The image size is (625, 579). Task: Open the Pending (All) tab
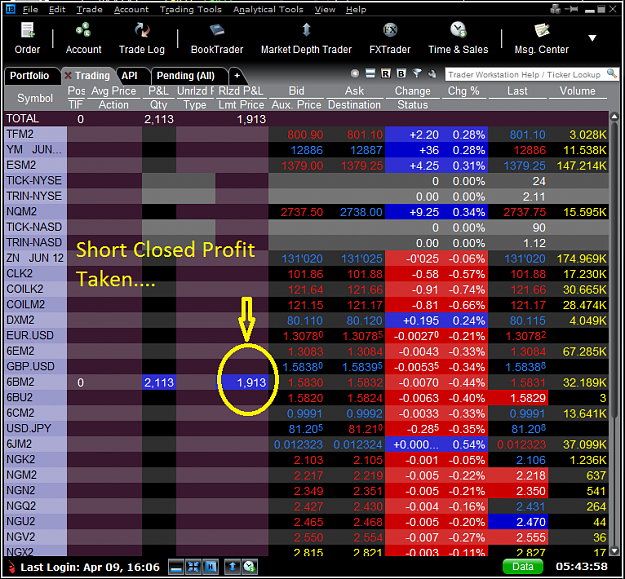tap(186, 75)
